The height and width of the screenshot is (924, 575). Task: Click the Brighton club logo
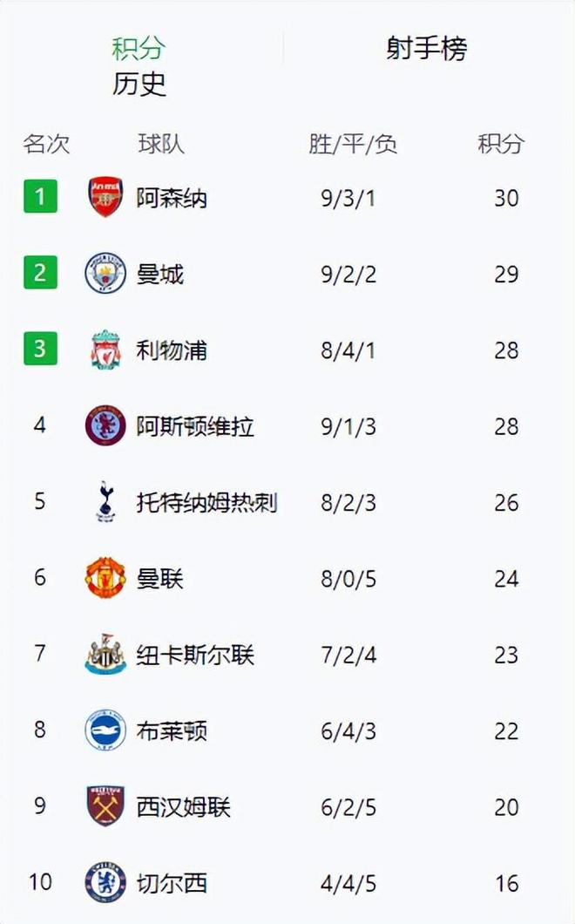(x=105, y=730)
